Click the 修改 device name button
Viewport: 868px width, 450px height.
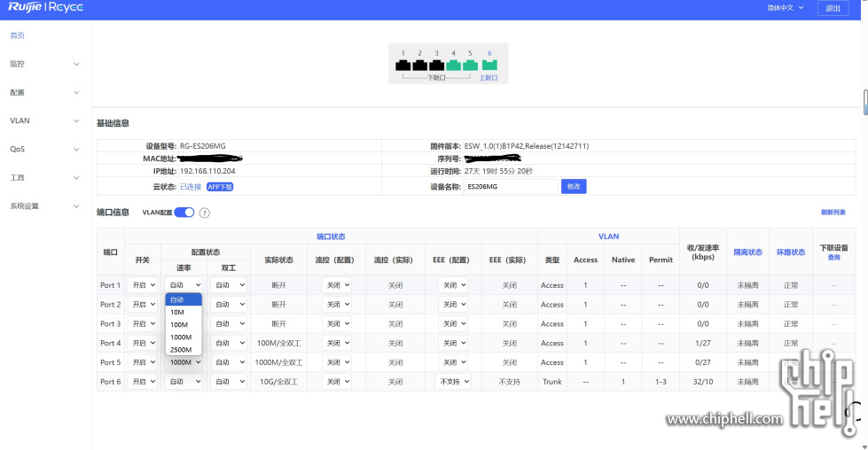(x=574, y=186)
